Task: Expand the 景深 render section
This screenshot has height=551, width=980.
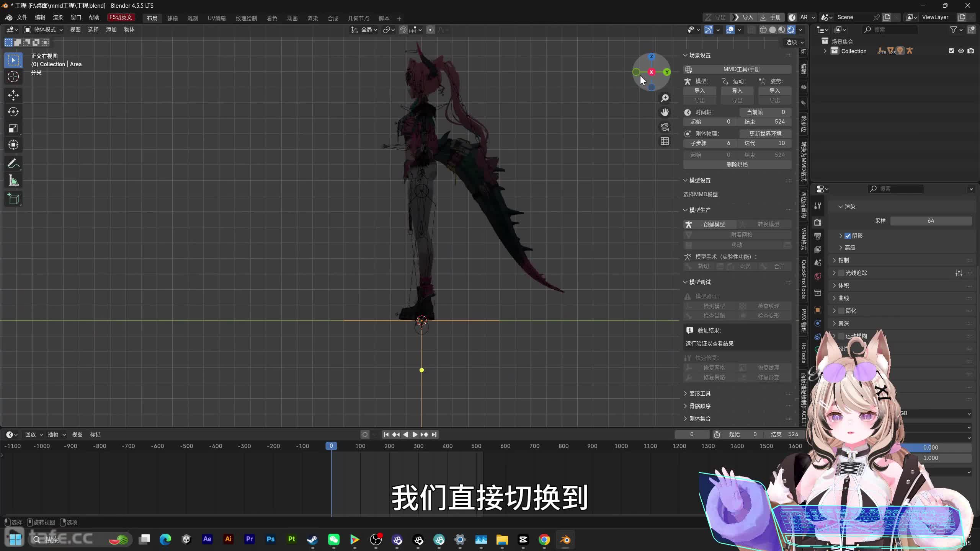Action: coord(834,323)
